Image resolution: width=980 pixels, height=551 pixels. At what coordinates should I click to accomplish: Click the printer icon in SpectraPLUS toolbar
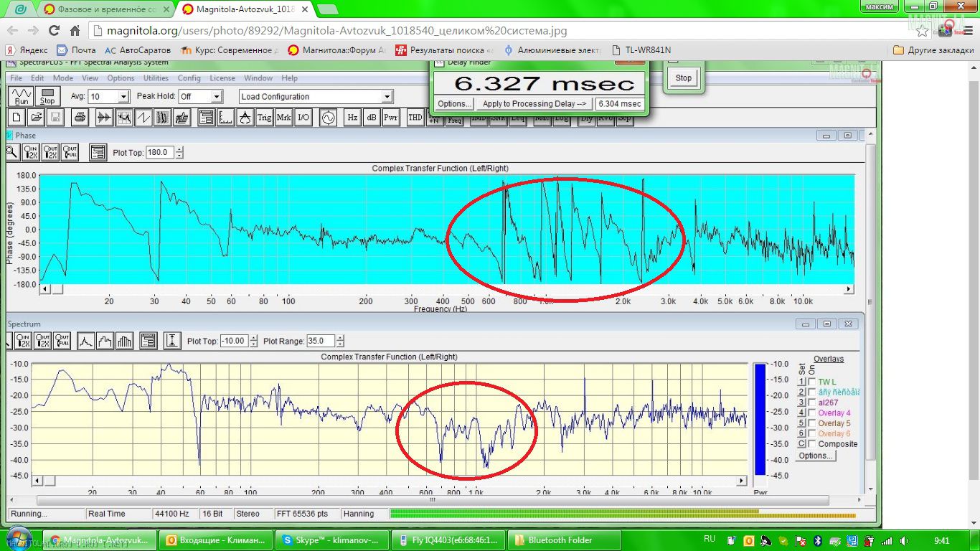click(80, 118)
